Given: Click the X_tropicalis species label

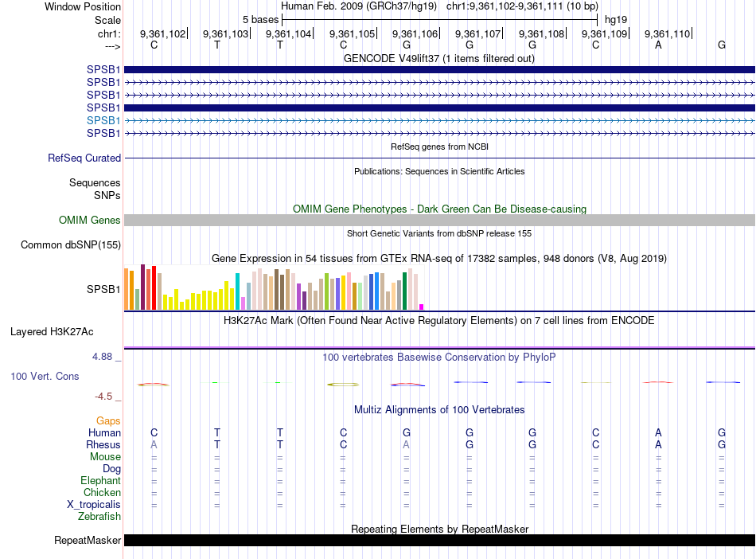Looking at the screenshot, I should pos(94,505).
